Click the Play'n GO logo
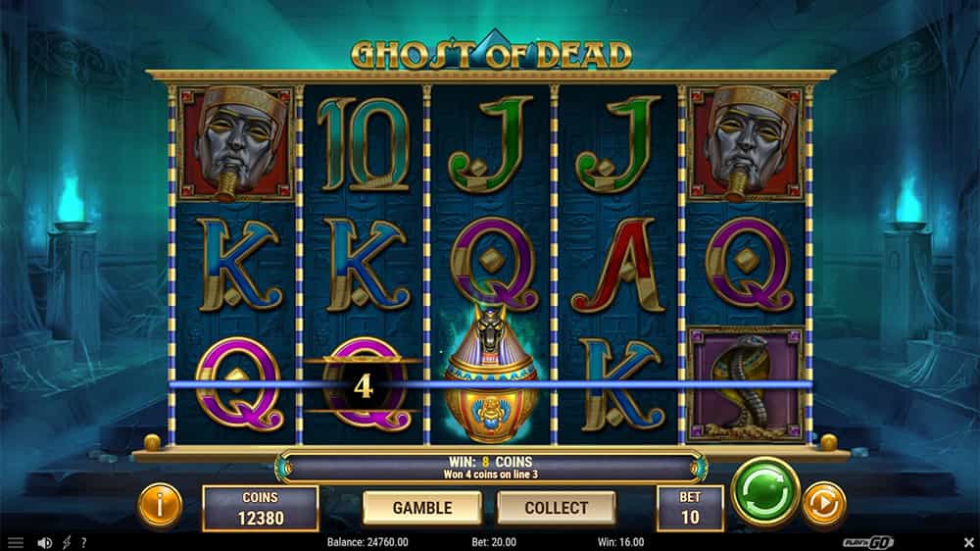Screen dimensions: 980x551 (867, 542)
